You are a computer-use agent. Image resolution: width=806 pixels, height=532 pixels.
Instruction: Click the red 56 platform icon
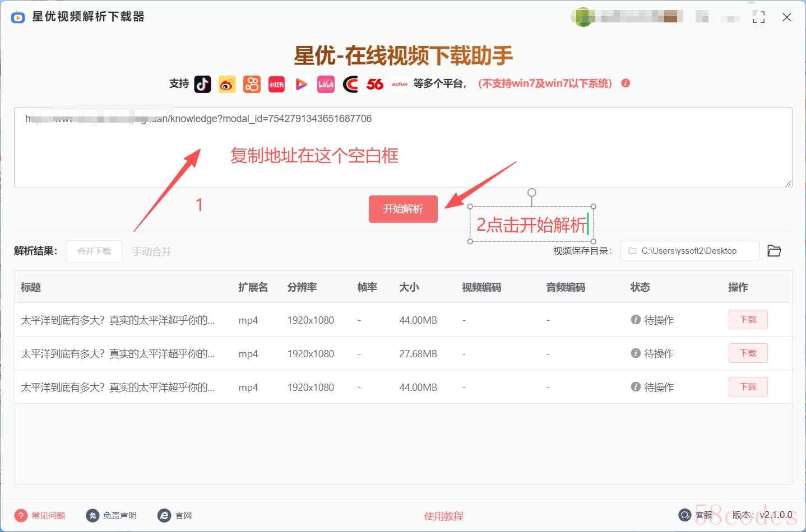point(375,84)
